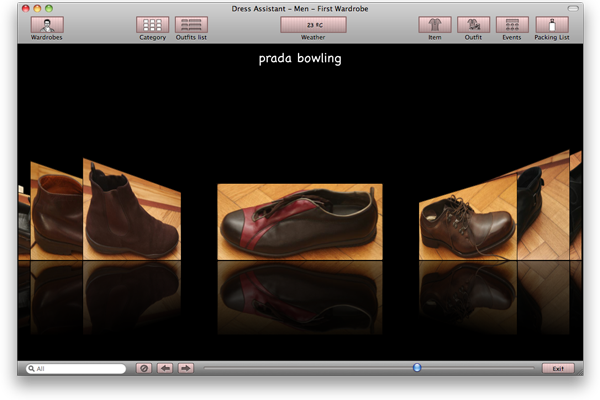Viewport: 600px width, 400px height.
Task: Go to next item with right arrow
Action: click(x=185, y=369)
